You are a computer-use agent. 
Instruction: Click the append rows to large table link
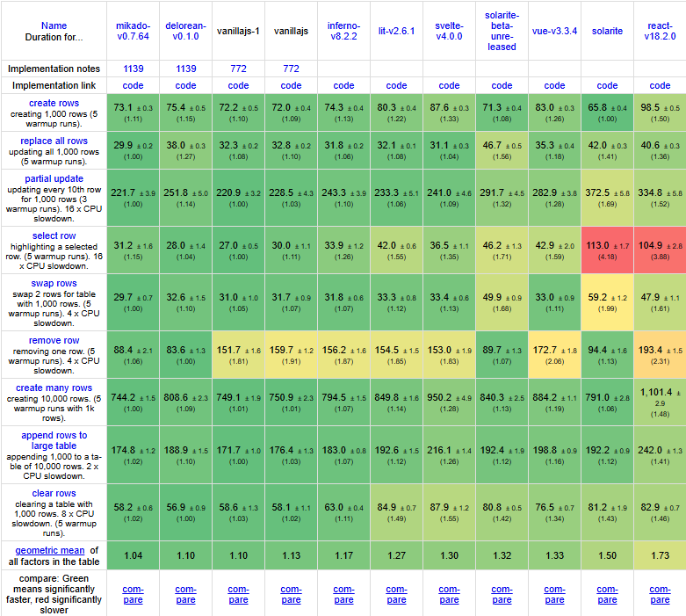[x=54, y=440]
